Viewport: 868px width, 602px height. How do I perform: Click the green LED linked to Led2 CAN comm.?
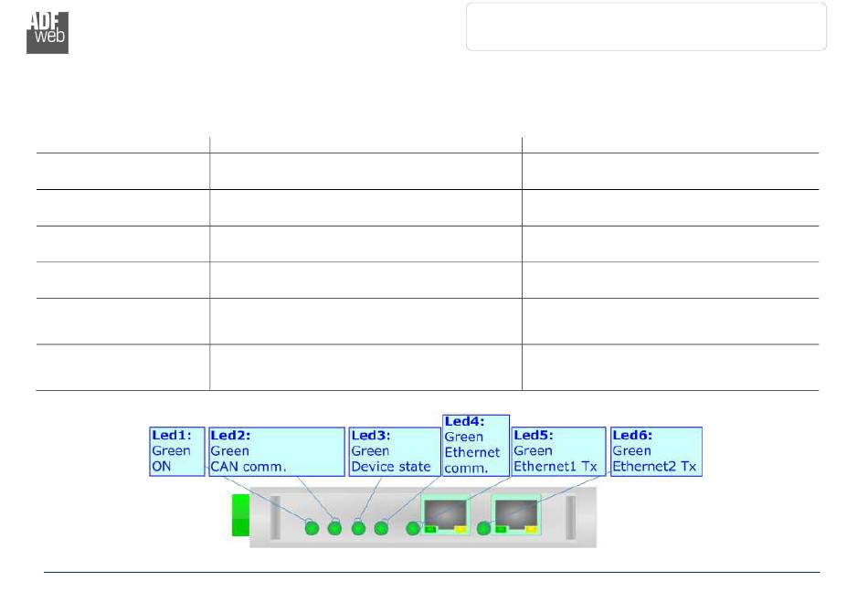335,528
